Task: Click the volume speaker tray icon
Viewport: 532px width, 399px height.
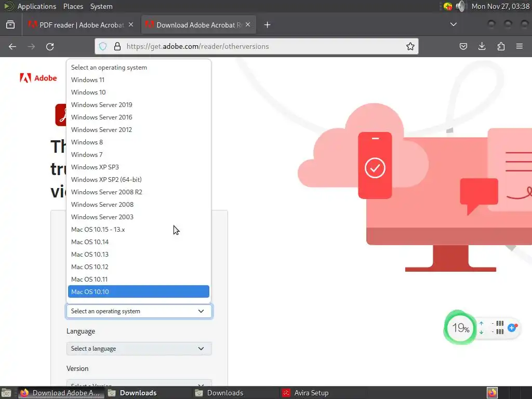Action: click(x=460, y=6)
